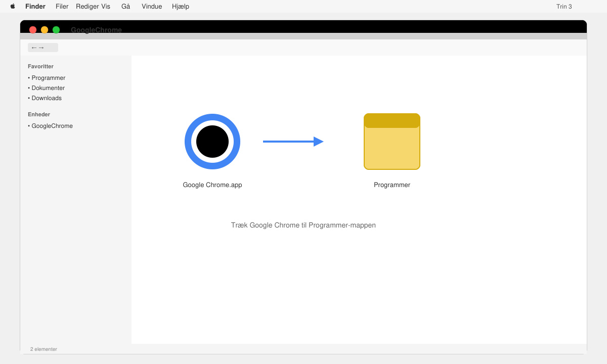Open the Filer menu
This screenshot has height=364, width=607.
pos(62,7)
